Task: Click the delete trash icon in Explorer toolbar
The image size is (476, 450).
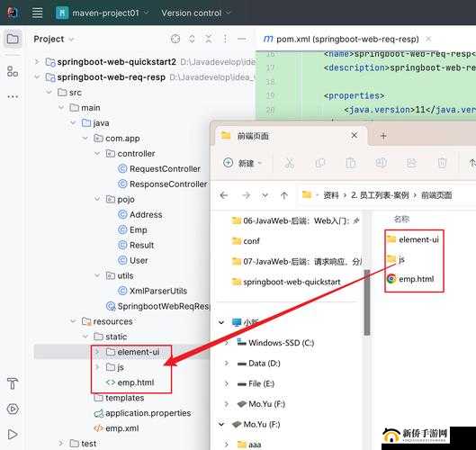Action: (442, 163)
